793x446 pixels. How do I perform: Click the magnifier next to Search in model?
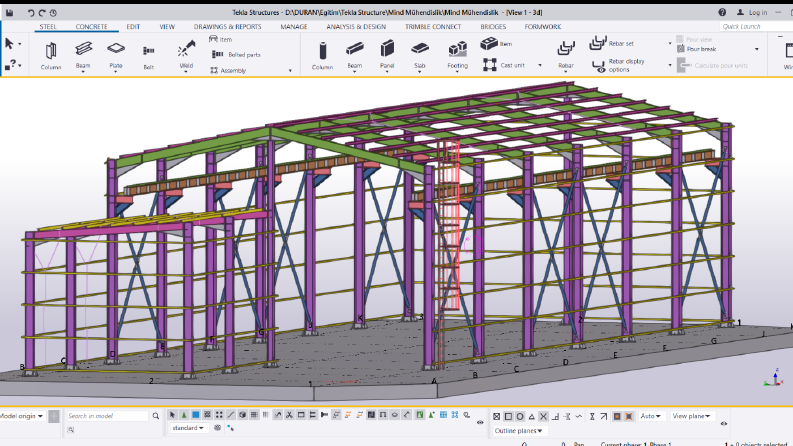(x=156, y=416)
